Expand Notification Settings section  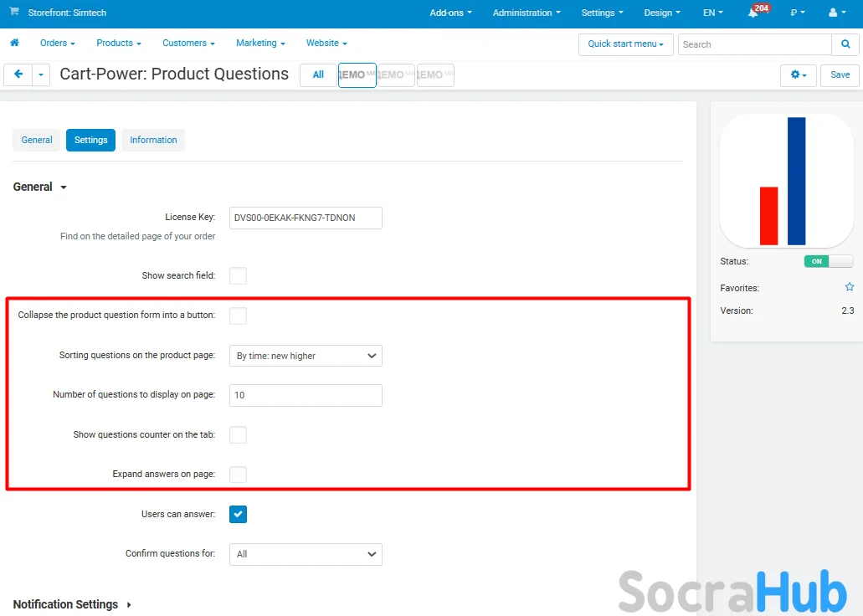72,604
